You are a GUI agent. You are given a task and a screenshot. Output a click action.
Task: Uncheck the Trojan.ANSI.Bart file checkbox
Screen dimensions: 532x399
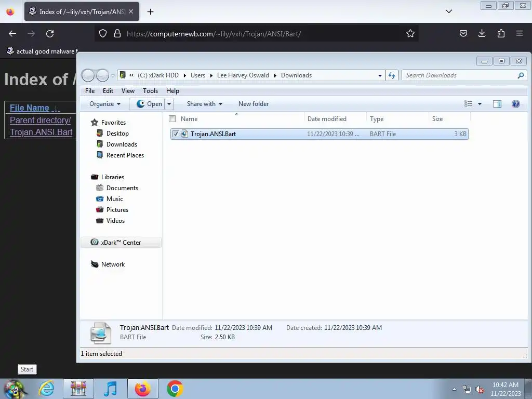tap(176, 134)
